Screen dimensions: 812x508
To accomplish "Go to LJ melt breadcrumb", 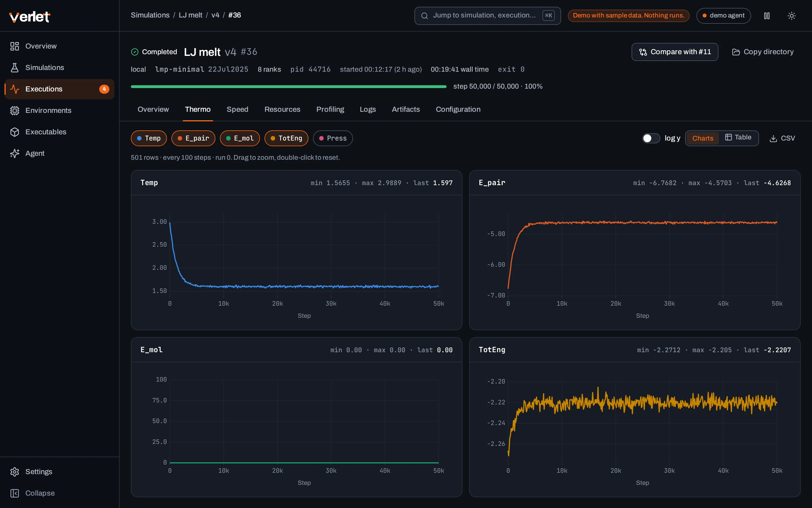I will tap(190, 15).
